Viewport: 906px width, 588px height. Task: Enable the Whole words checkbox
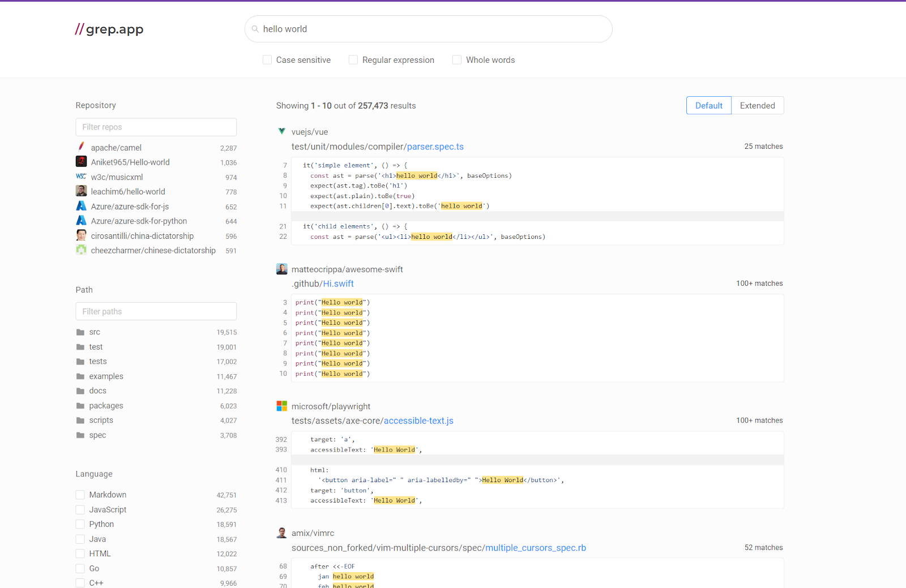(x=457, y=59)
